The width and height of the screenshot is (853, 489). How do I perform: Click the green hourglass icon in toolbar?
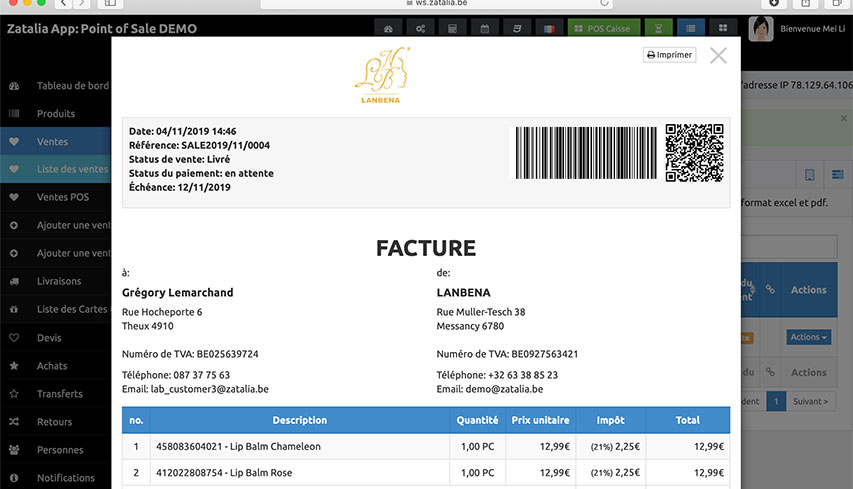658,28
